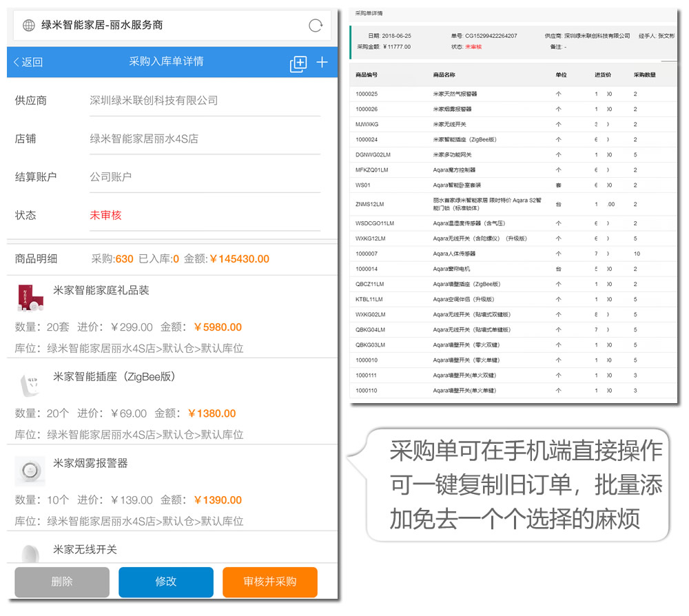Tap the refresh icon in address bar

[x=315, y=25]
